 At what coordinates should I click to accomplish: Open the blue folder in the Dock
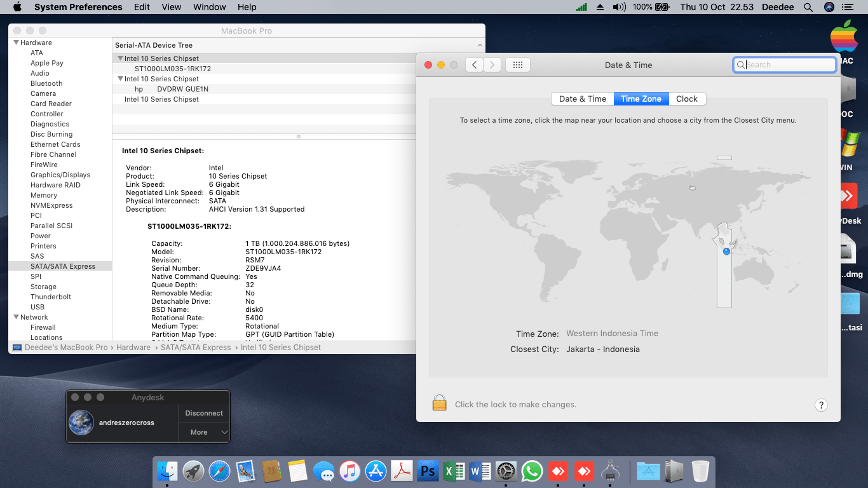tap(648, 471)
